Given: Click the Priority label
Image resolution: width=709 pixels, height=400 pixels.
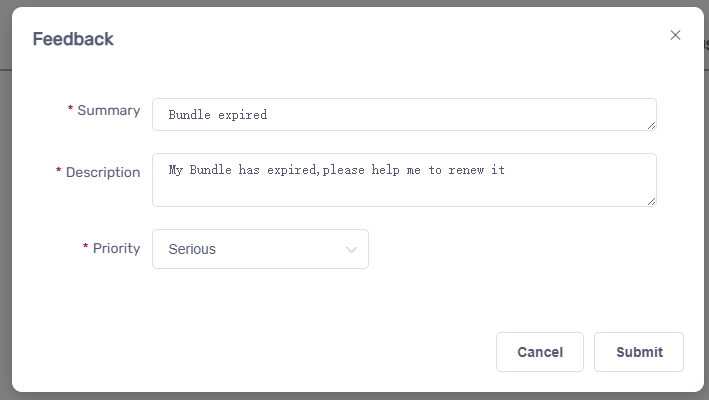Looking at the screenshot, I should click(x=116, y=248).
